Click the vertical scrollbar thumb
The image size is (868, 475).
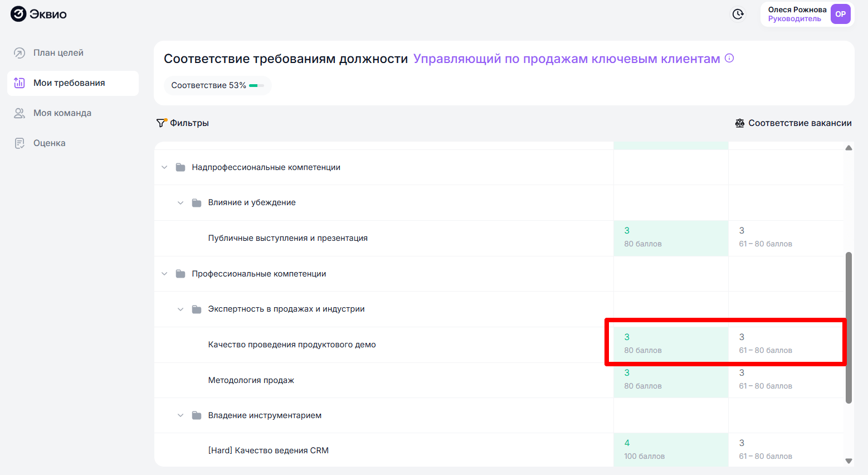coord(849,327)
